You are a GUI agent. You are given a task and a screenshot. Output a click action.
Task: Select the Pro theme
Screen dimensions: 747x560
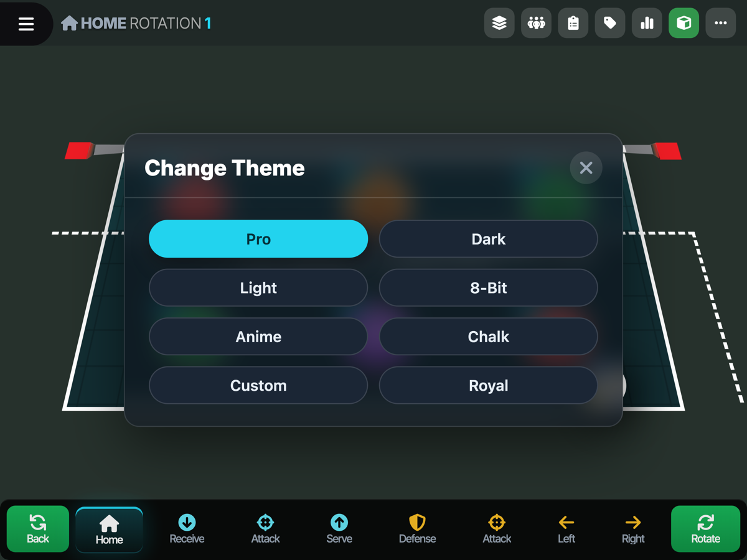258,239
